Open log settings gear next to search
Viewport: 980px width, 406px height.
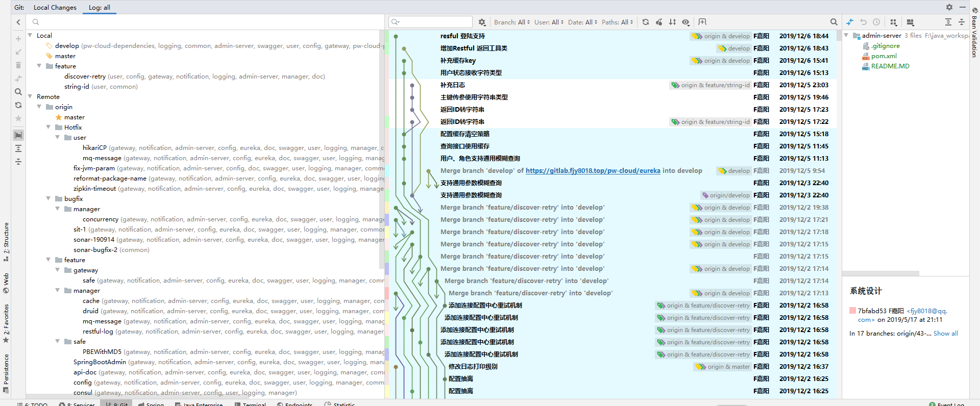(482, 22)
